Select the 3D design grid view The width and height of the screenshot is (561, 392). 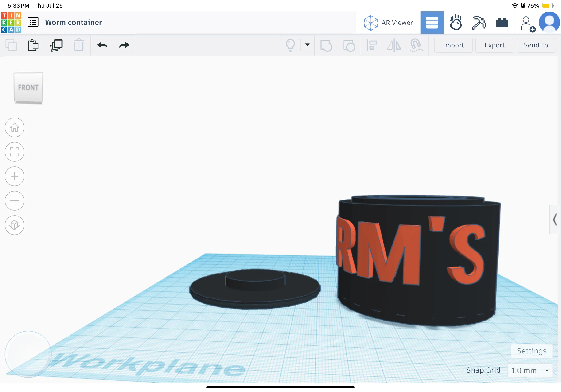[x=432, y=23]
